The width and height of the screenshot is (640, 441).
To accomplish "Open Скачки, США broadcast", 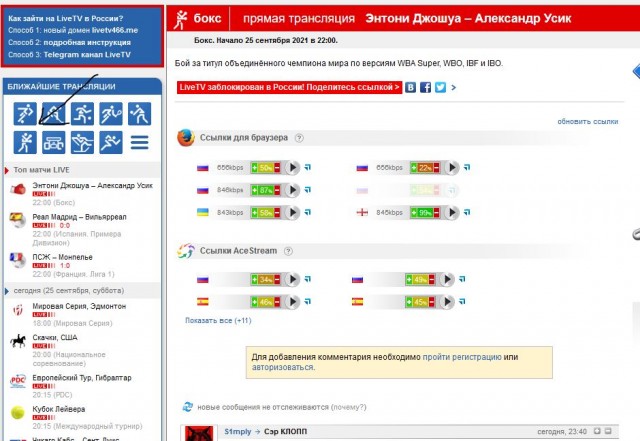I will click(x=55, y=337).
